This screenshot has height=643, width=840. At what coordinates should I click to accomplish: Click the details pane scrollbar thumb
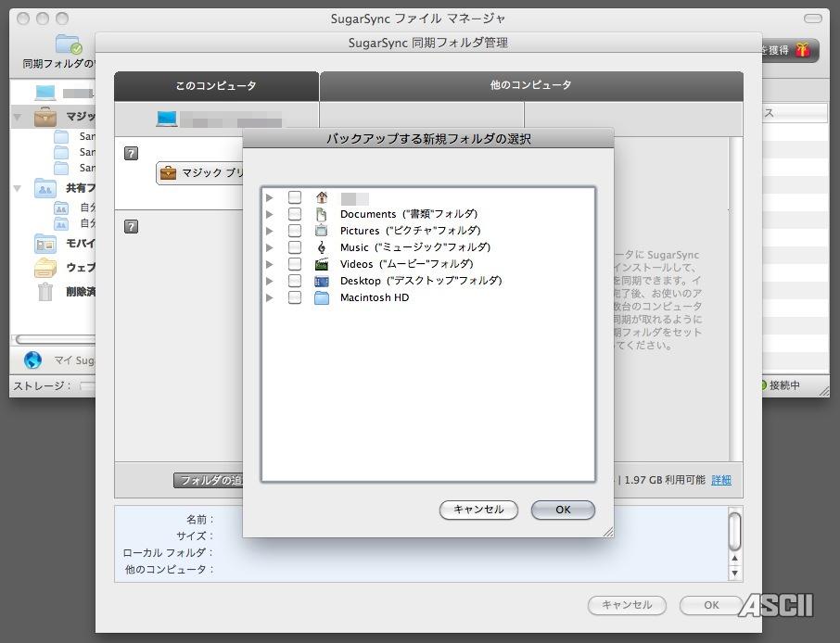[x=735, y=531]
